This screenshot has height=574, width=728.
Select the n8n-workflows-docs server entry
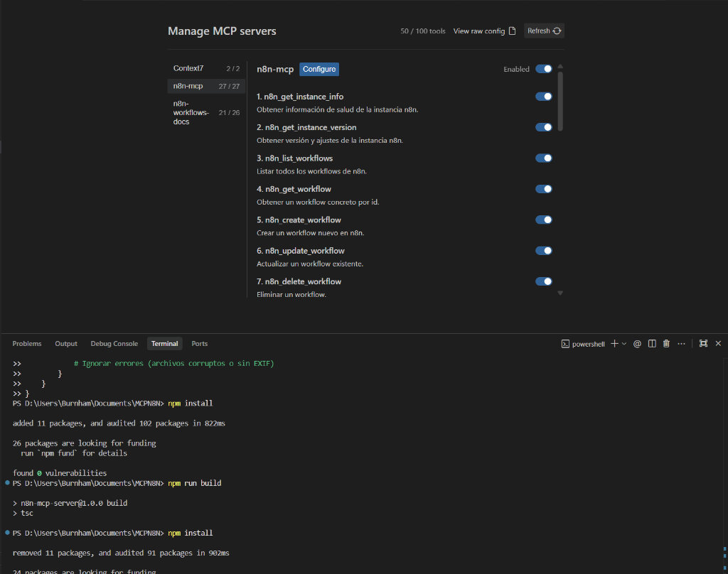tap(206, 112)
